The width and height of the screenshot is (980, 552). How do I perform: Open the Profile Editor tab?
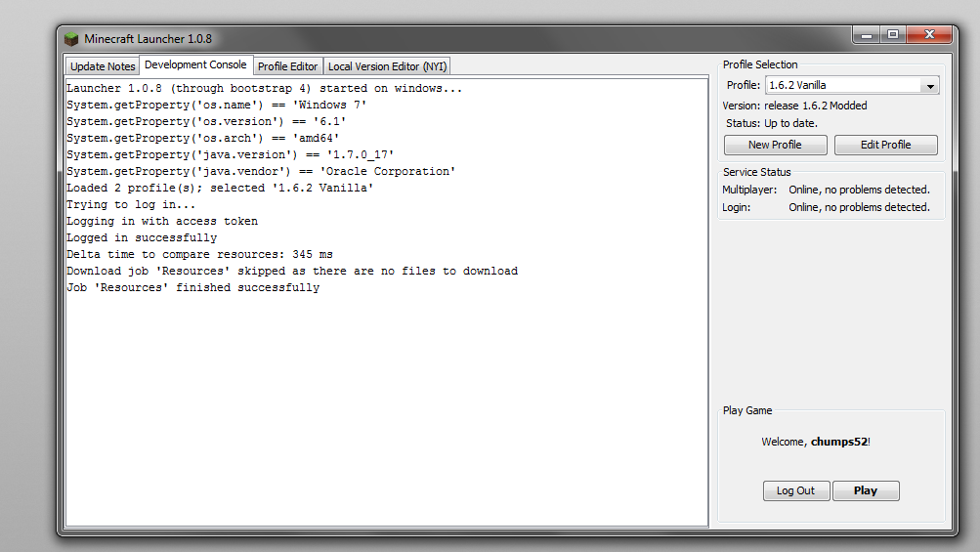click(287, 66)
